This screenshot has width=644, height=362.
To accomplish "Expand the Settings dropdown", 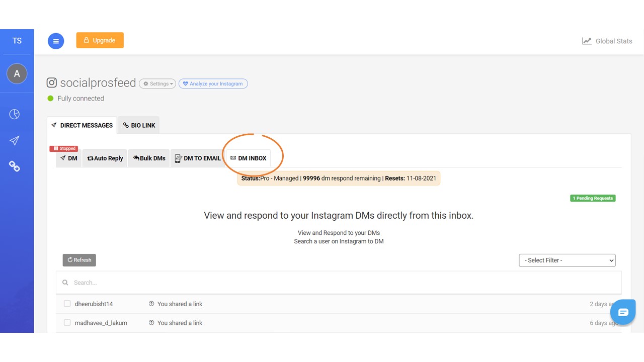I will [157, 83].
